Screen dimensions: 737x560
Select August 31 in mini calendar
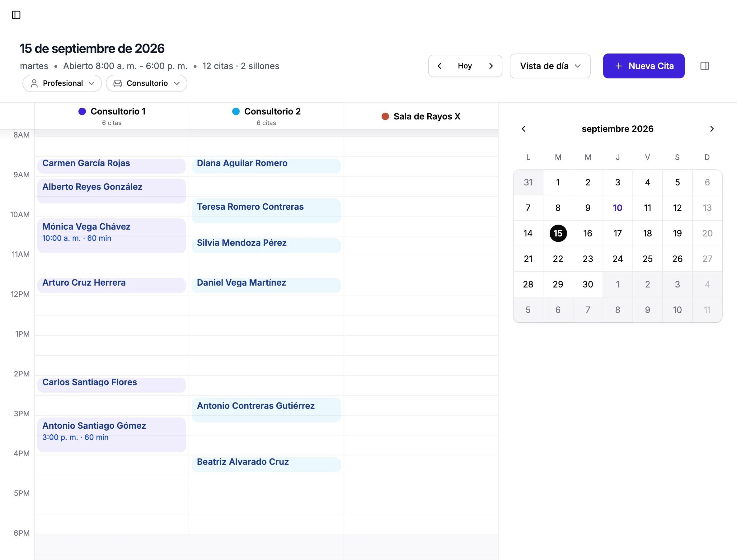[528, 182]
